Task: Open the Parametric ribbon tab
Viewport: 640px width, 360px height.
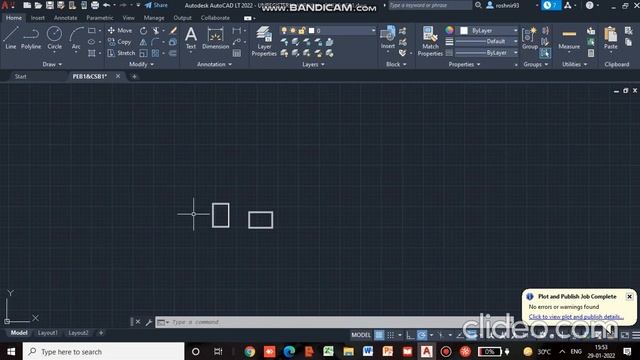Action: 100,18
